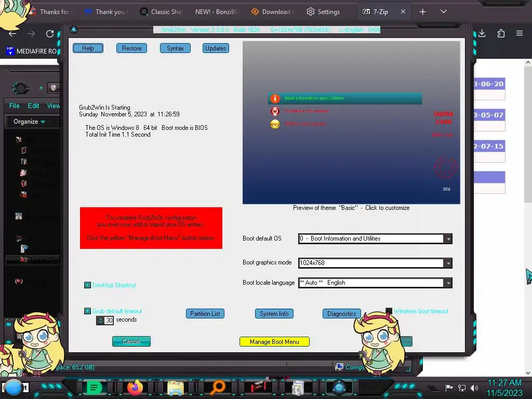Viewport: 532px width, 399px height.
Task: Open the Partition List
Action: pos(205,313)
